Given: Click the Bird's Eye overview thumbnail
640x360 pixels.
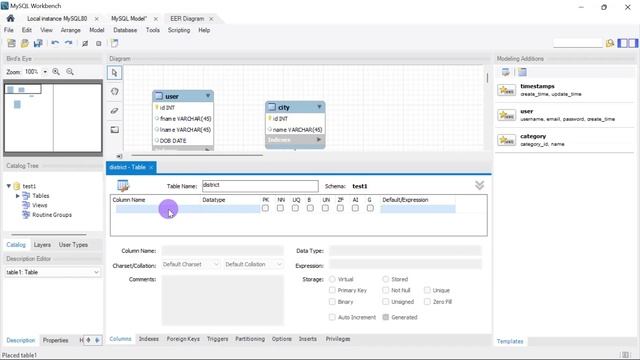Looking at the screenshot, I should [53, 118].
